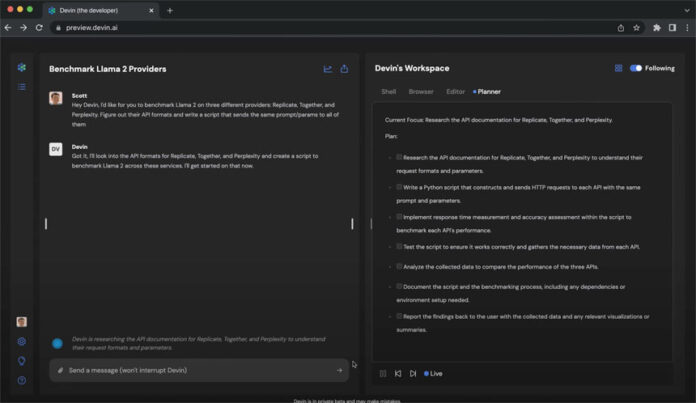Check the 'Write a Python script' plan item
This screenshot has width=696, height=403.
click(x=399, y=186)
